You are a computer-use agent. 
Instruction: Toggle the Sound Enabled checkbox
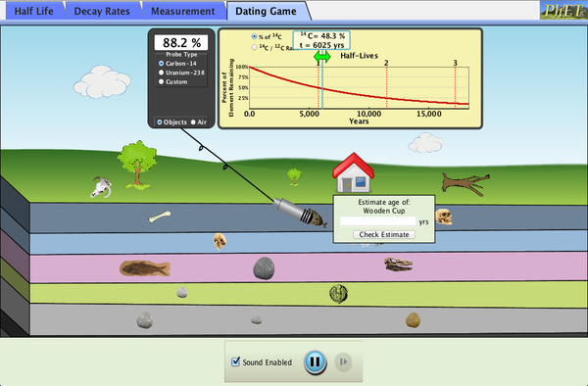[236, 362]
